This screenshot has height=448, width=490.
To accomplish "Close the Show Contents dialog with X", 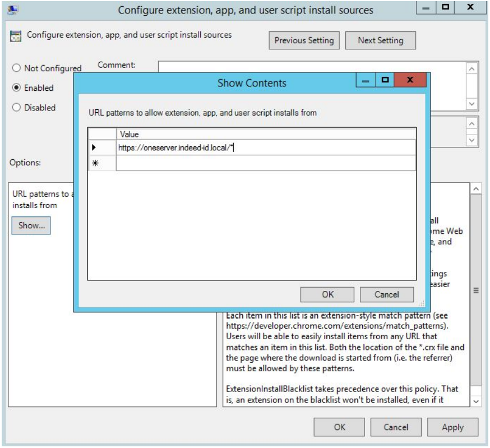I will (x=410, y=82).
